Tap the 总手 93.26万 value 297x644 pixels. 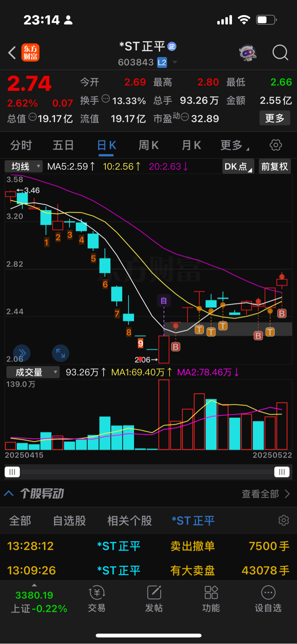[x=199, y=100]
